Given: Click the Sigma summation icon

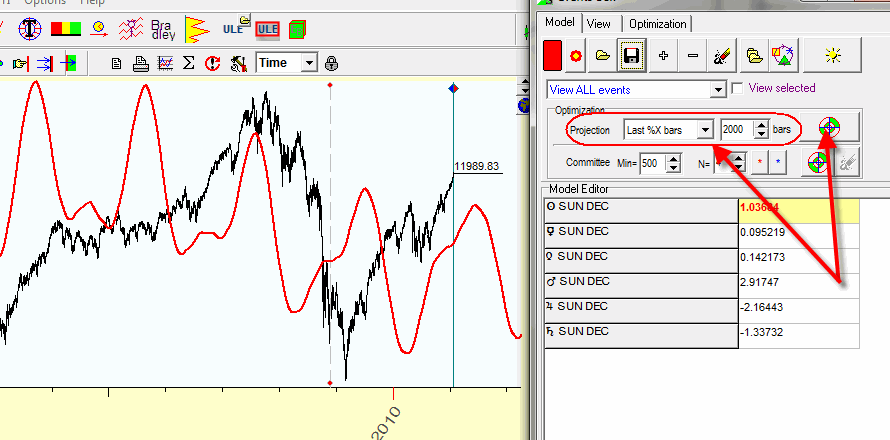Looking at the screenshot, I should coord(187,63).
